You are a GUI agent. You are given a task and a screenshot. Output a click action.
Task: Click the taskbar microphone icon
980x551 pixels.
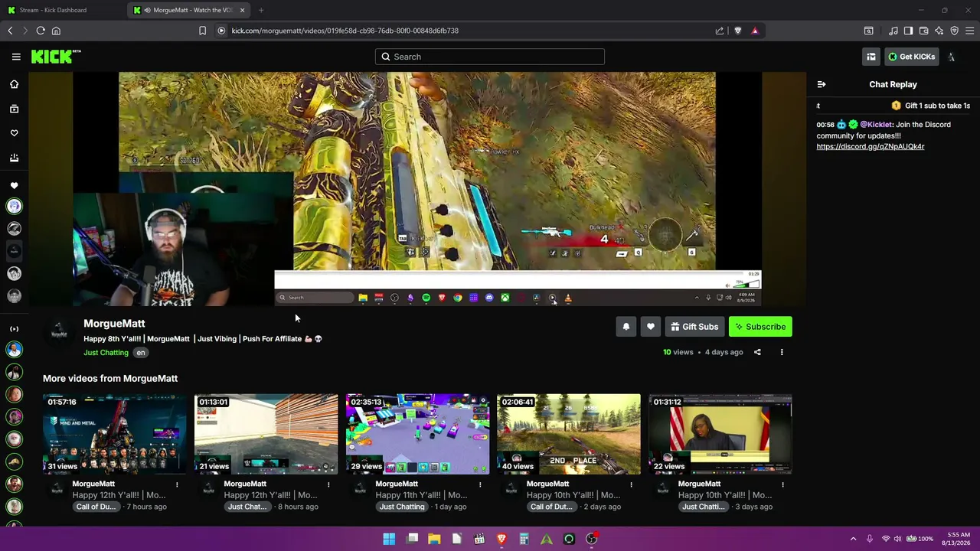tap(870, 539)
